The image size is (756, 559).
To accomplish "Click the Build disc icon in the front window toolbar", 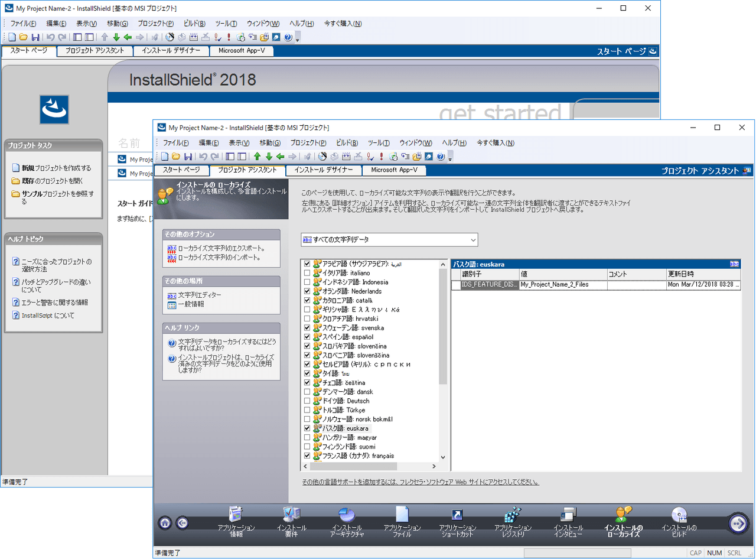I will pyautogui.click(x=322, y=157).
